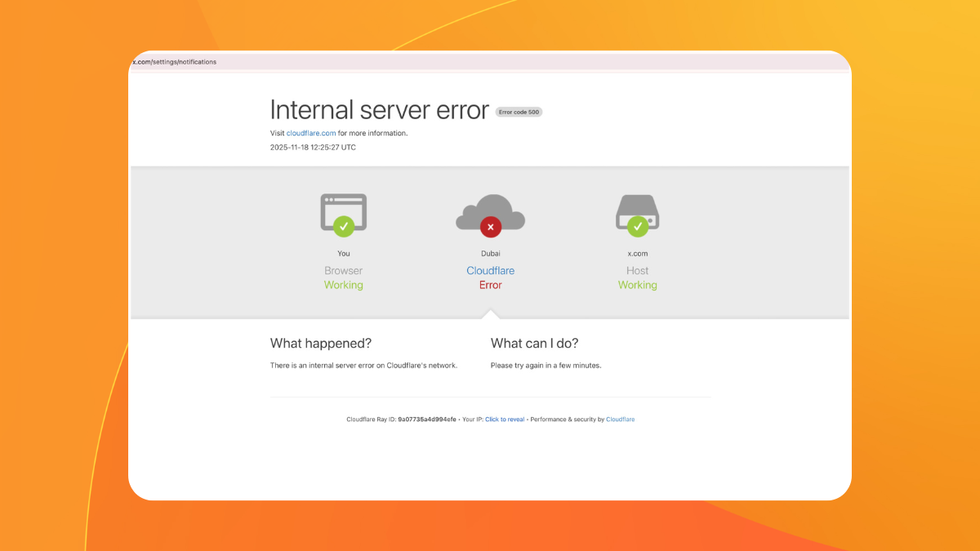This screenshot has height=551, width=980.
Task: Select the Cloudflare cloud icon with red X
Action: pos(490,212)
